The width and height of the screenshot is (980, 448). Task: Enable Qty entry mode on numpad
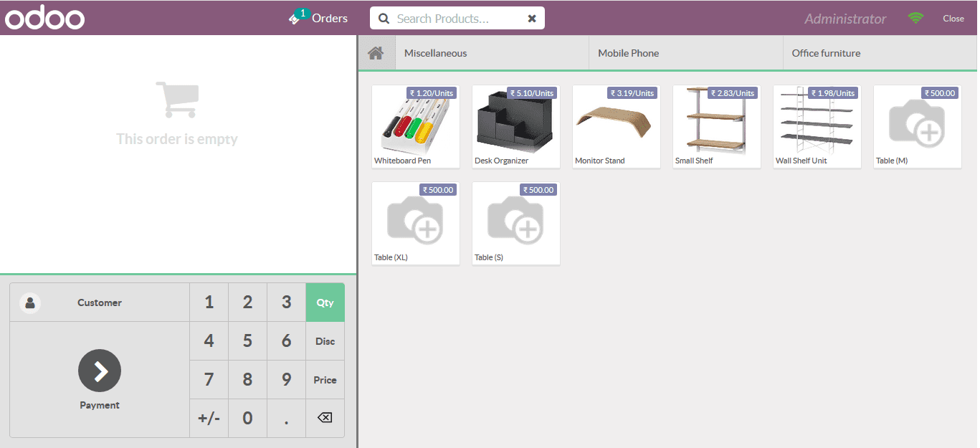[325, 302]
